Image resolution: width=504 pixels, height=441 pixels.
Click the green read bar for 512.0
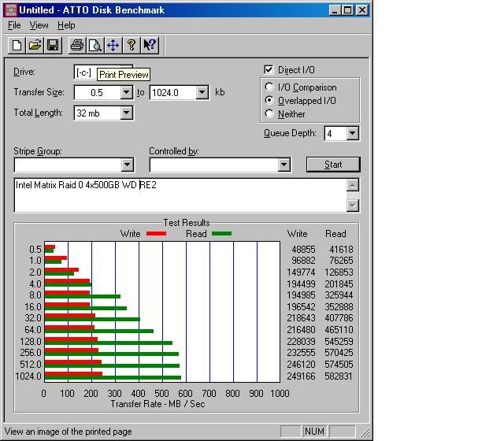(x=112, y=365)
